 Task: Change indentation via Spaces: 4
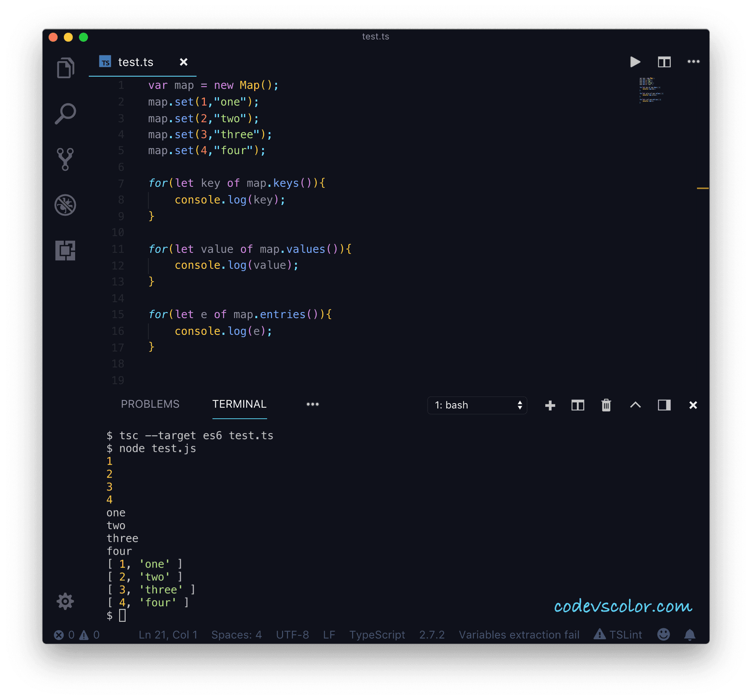(x=236, y=635)
